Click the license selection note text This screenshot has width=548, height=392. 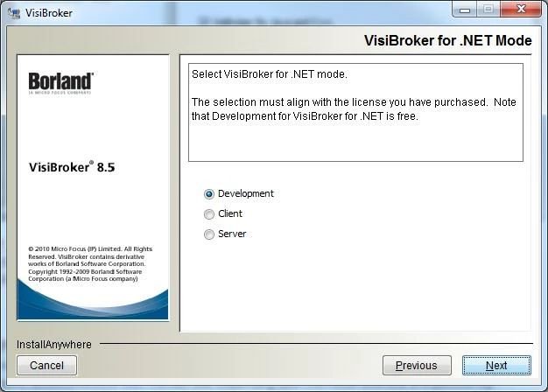click(x=354, y=109)
